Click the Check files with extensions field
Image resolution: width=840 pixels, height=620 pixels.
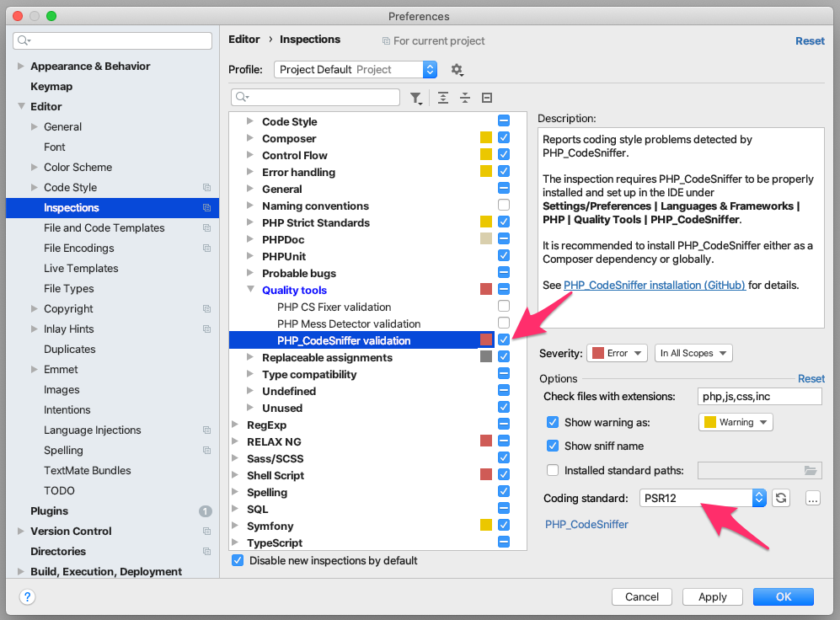[759, 394]
